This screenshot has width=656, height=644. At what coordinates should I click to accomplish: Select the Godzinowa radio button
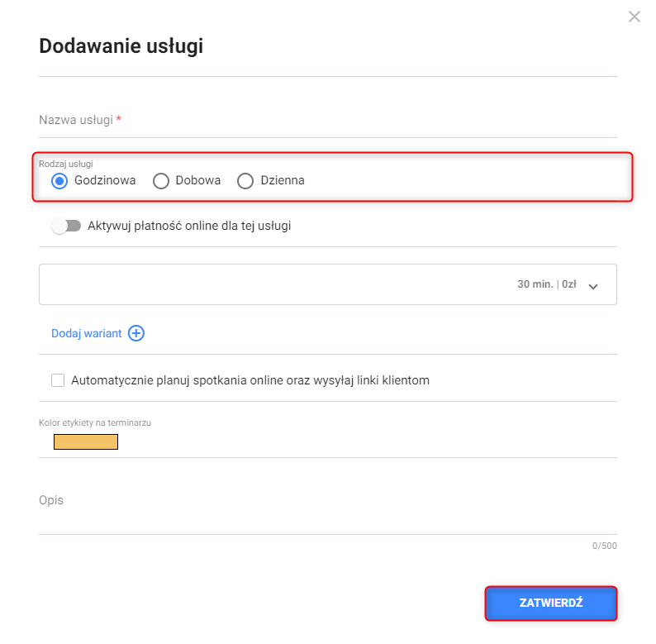[x=59, y=181]
